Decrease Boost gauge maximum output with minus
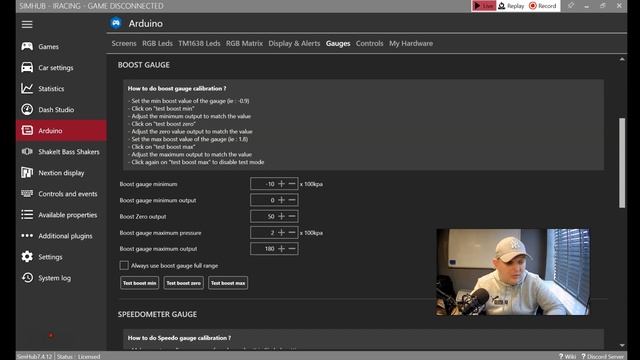 [292, 249]
